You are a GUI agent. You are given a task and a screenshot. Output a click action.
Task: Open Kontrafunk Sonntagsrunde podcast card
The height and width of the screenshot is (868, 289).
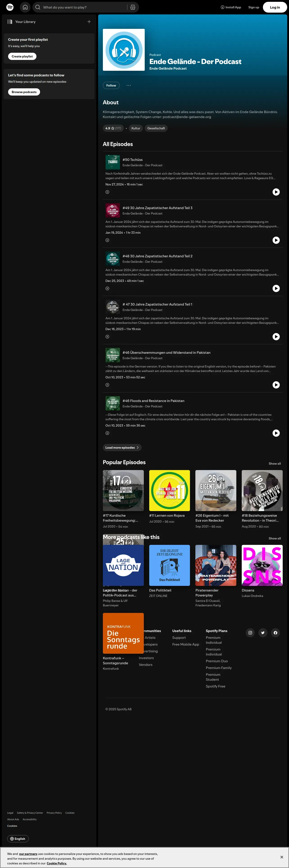tap(123, 642)
